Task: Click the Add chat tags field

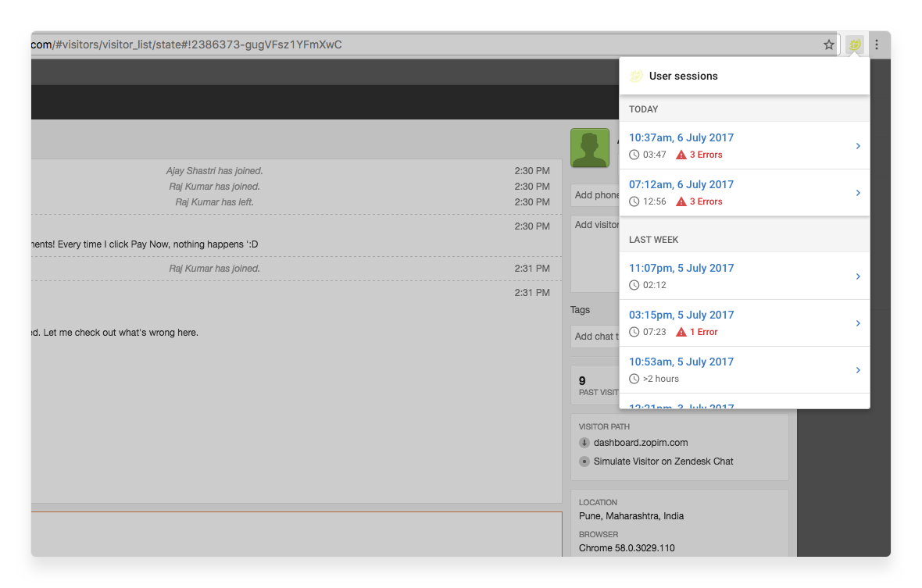Action: 595,337
